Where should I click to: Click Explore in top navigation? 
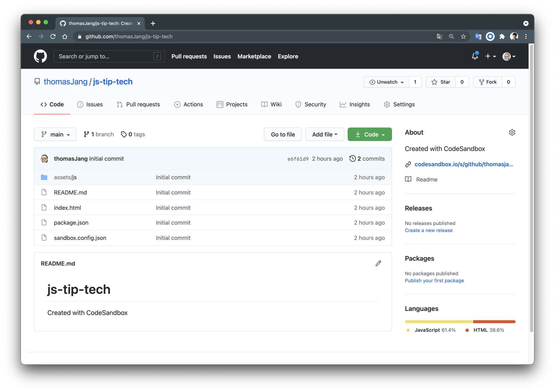(x=288, y=56)
